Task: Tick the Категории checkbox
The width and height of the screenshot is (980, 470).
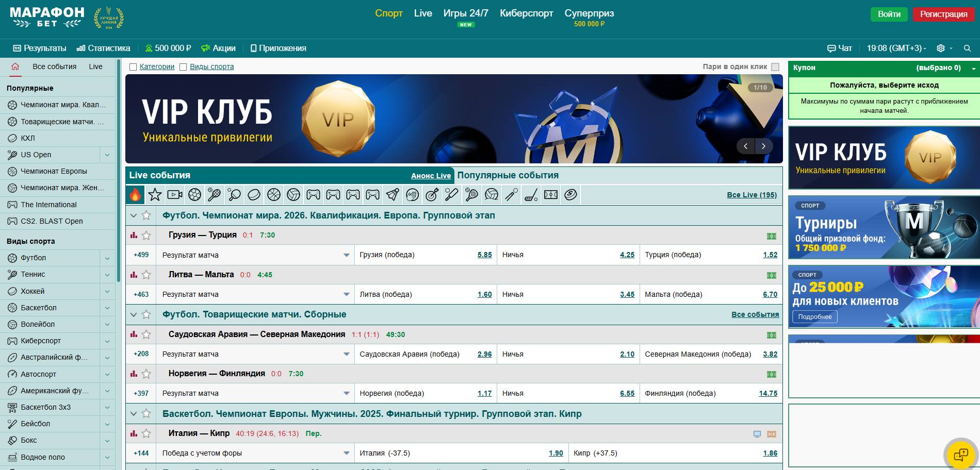Action: click(x=133, y=67)
